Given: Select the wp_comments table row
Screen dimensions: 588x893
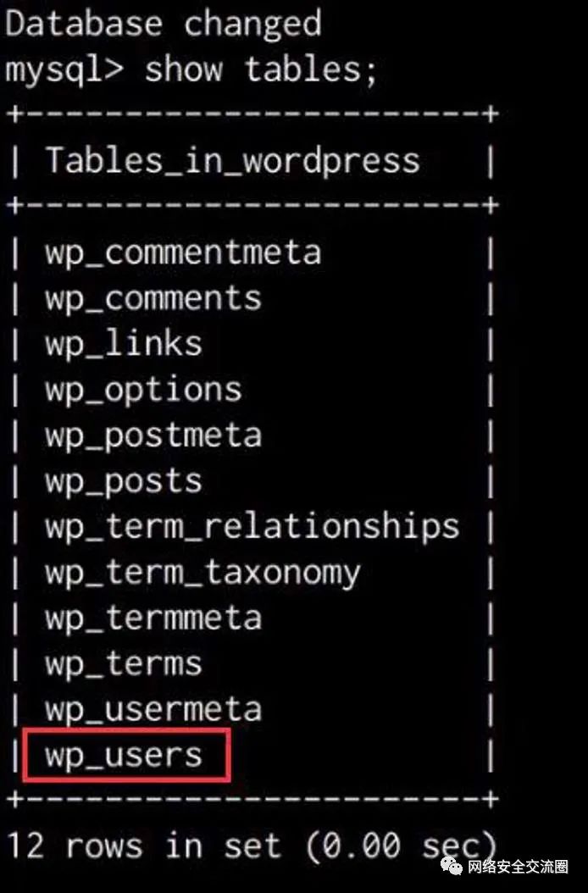Looking at the screenshot, I should pos(153,298).
